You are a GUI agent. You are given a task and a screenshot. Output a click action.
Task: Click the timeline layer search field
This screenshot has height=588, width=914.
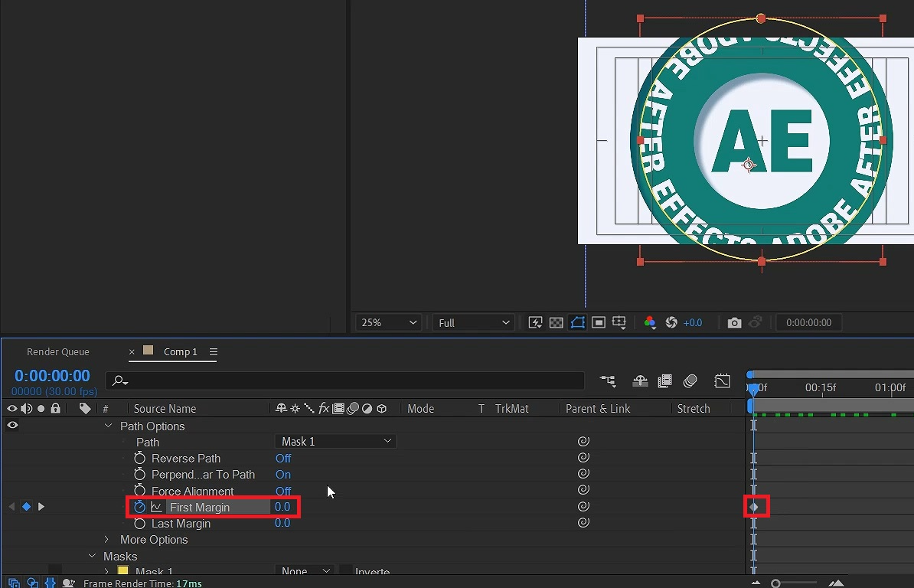[345, 381]
